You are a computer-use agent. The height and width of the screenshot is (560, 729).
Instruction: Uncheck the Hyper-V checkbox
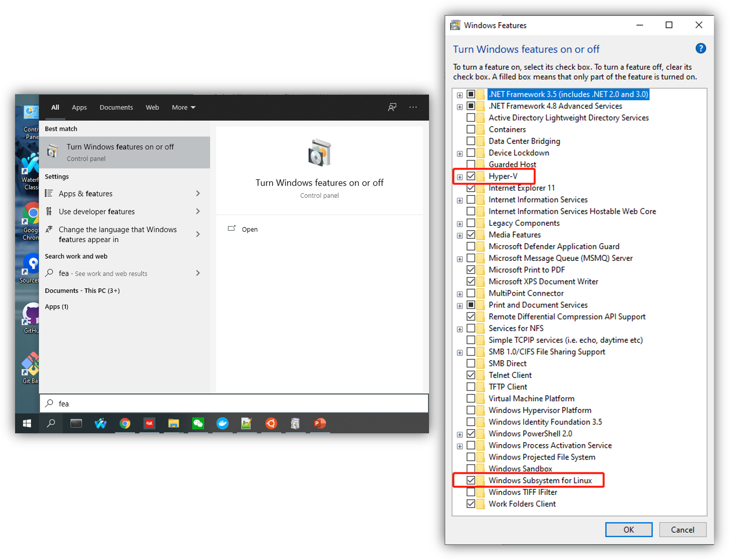click(x=470, y=176)
